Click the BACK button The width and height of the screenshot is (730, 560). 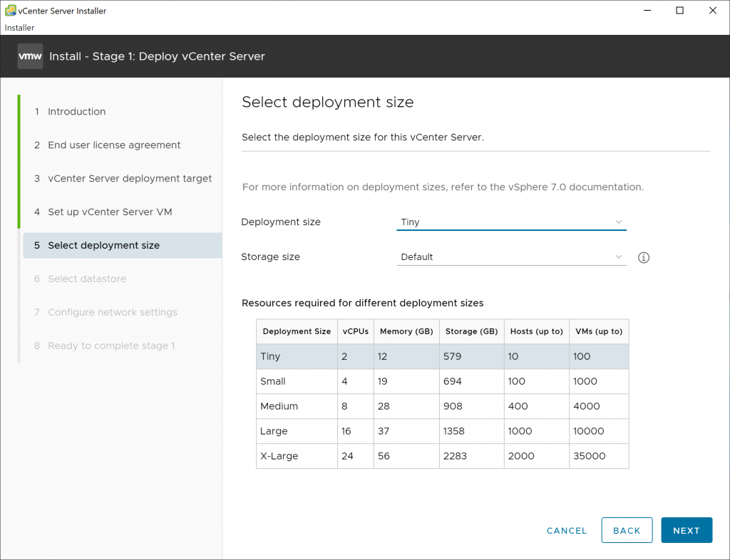627,530
